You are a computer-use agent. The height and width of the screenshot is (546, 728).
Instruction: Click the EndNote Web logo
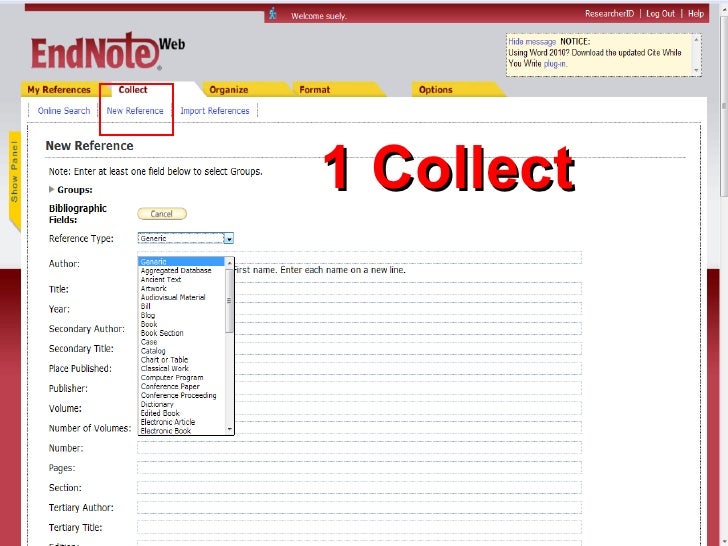tap(108, 52)
